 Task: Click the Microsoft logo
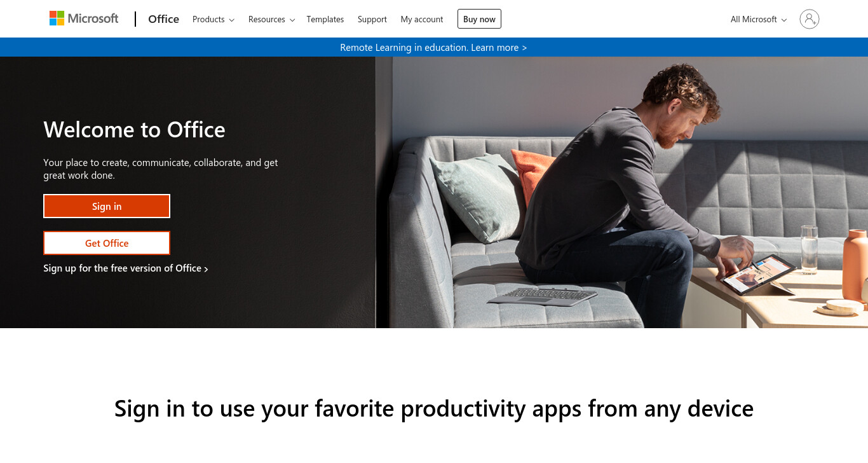84,18
